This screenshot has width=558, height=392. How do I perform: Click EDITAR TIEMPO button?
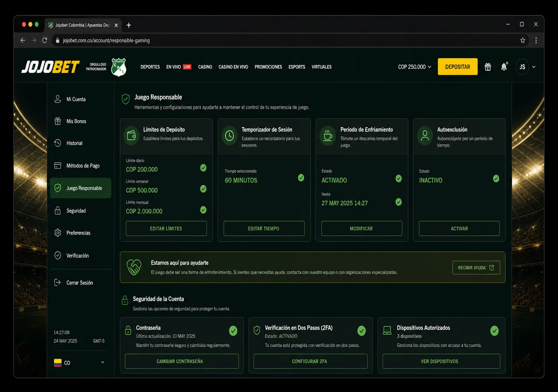pyautogui.click(x=264, y=228)
